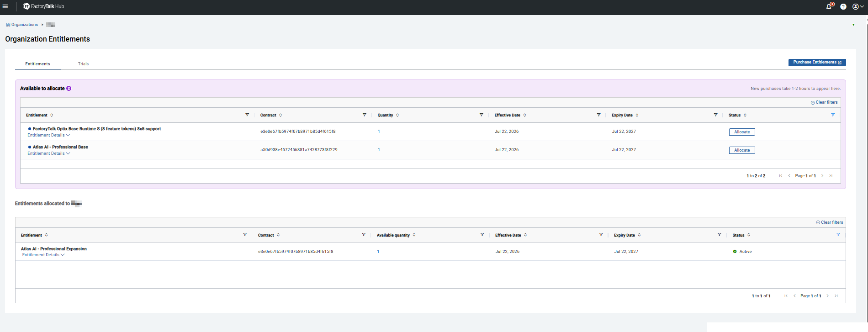Click the Active status of Atlas AI Expansion

[742, 252]
